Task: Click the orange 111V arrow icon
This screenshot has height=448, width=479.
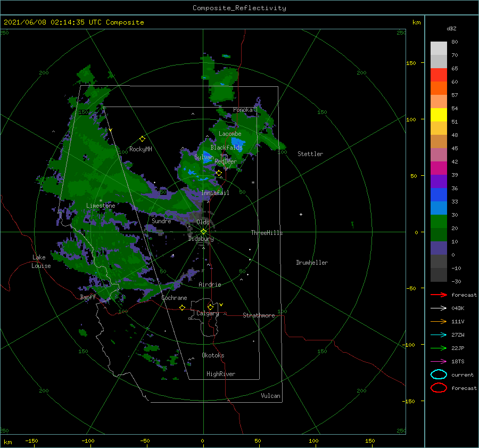Action: click(x=439, y=321)
